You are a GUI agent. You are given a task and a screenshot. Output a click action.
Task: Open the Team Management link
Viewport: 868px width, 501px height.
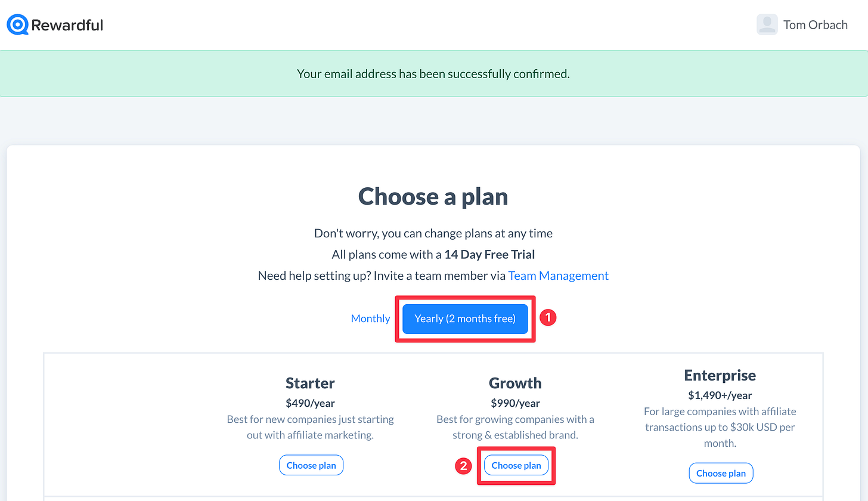[559, 276]
